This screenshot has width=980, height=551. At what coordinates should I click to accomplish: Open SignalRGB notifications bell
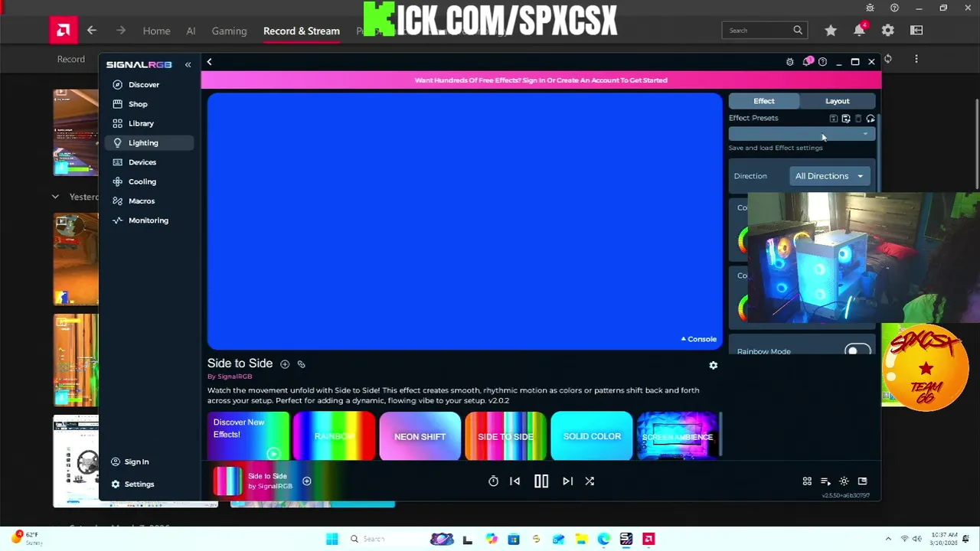807,61
